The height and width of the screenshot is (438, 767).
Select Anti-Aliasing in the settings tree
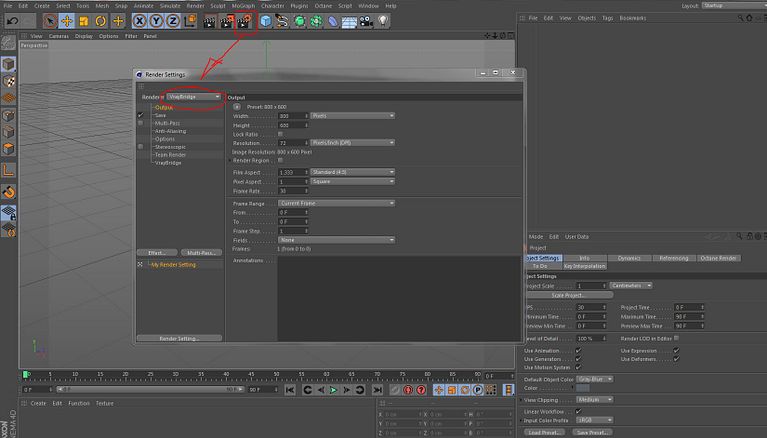(x=170, y=131)
